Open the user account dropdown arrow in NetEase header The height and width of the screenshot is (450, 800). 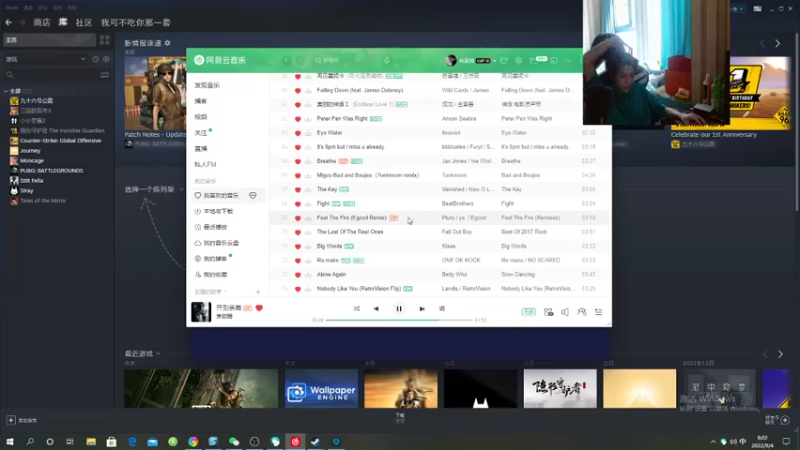pyautogui.click(x=494, y=61)
